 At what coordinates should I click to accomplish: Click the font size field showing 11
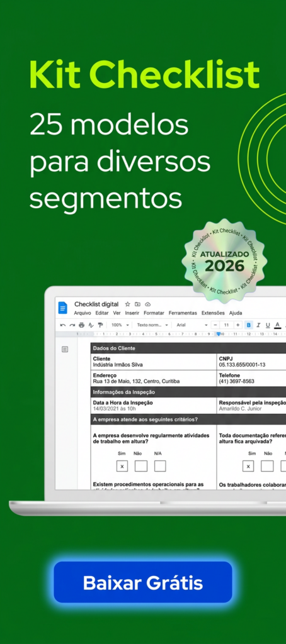click(x=227, y=325)
